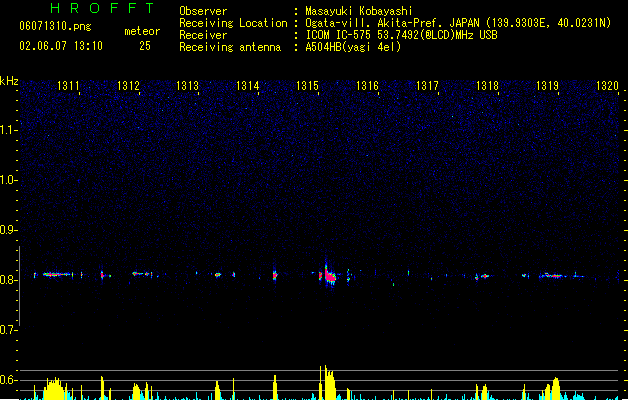The width and height of the screenshot is (629, 400).
Task: Click the kHz axis label
Action: point(9,81)
